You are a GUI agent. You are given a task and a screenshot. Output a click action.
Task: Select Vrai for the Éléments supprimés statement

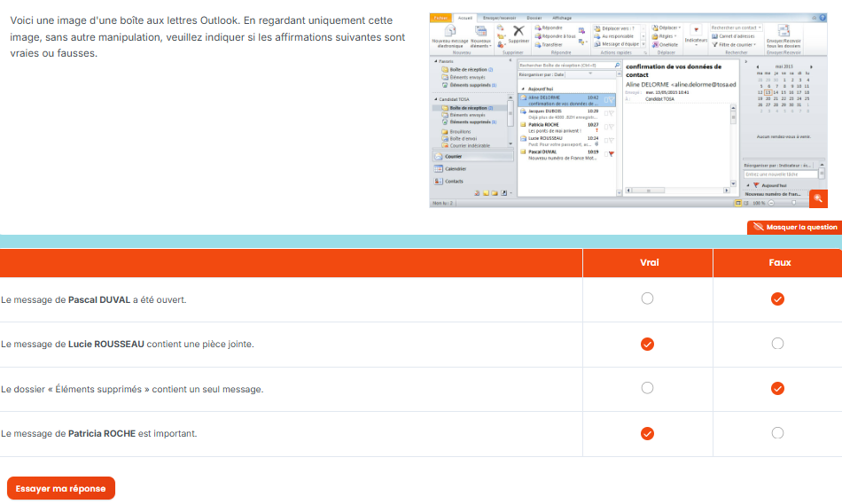(647, 388)
